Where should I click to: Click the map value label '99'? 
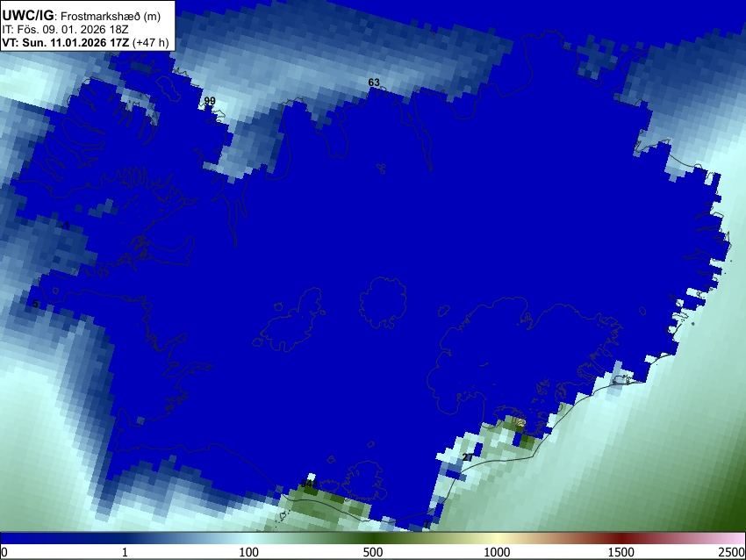pos(210,101)
